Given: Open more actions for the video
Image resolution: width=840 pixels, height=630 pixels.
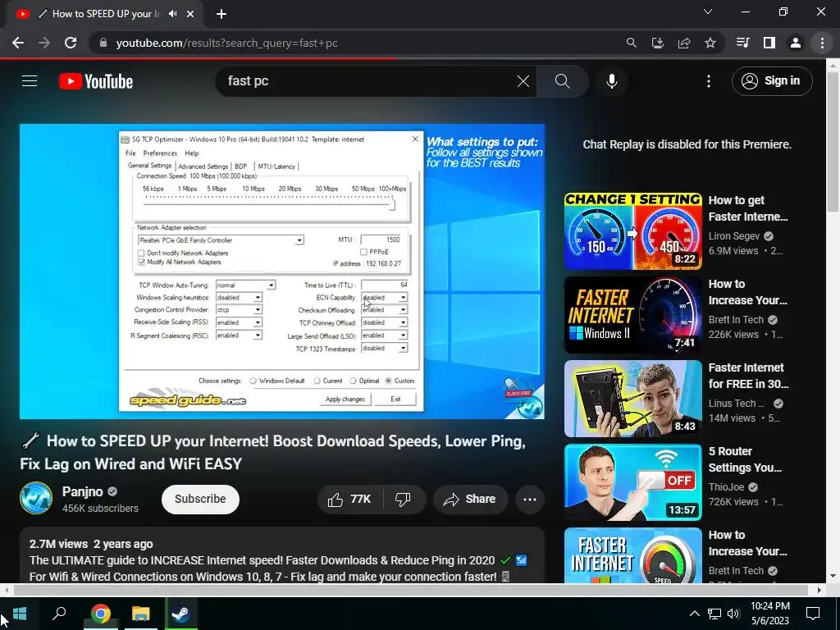Looking at the screenshot, I should click(530, 500).
